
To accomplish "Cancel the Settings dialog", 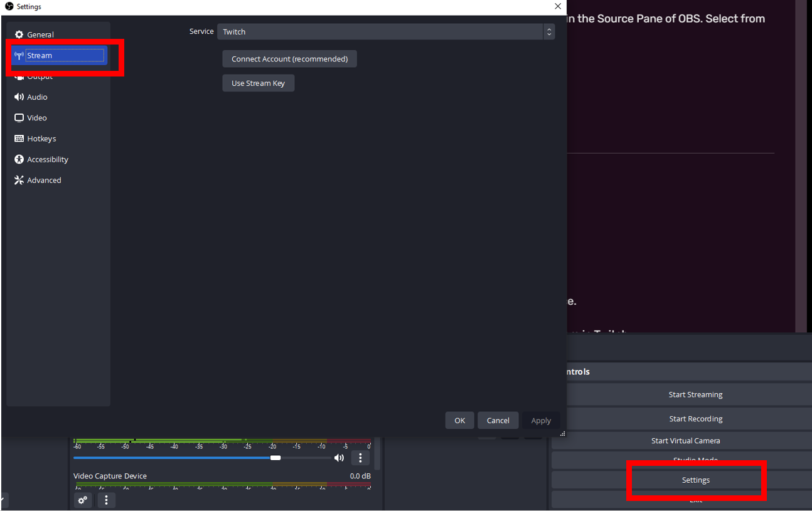I will point(498,420).
